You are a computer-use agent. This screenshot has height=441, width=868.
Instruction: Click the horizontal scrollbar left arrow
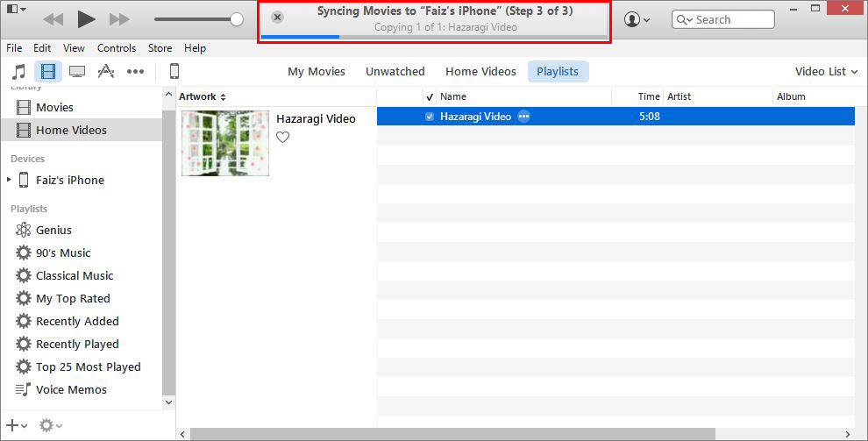(182, 434)
